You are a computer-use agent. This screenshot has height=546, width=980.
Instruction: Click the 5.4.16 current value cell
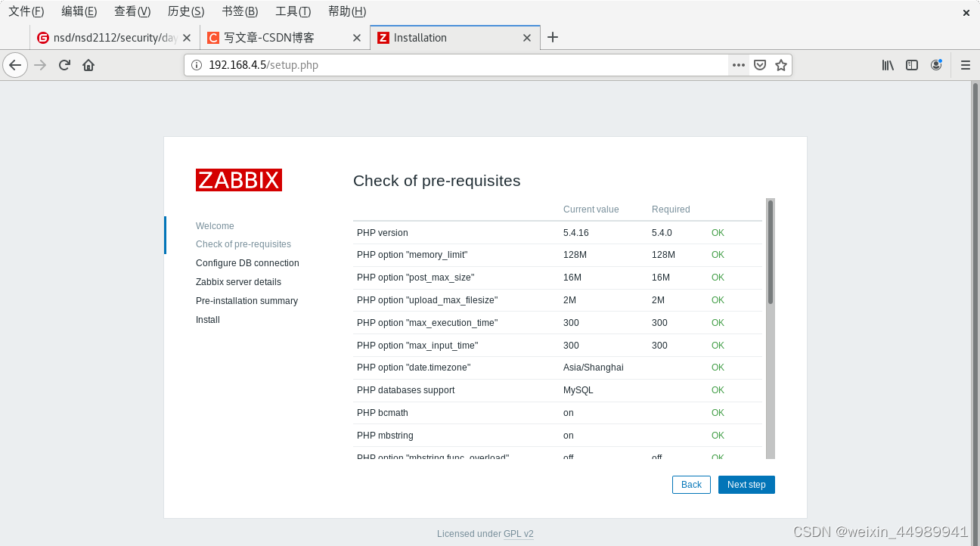576,233
